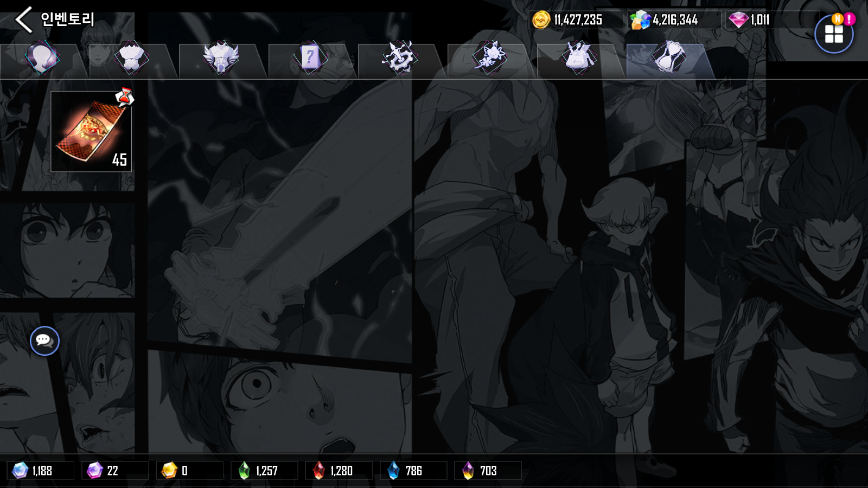Image resolution: width=868 pixels, height=488 pixels.
Task: Click gem amount 4,216,344
Action: tap(675, 20)
